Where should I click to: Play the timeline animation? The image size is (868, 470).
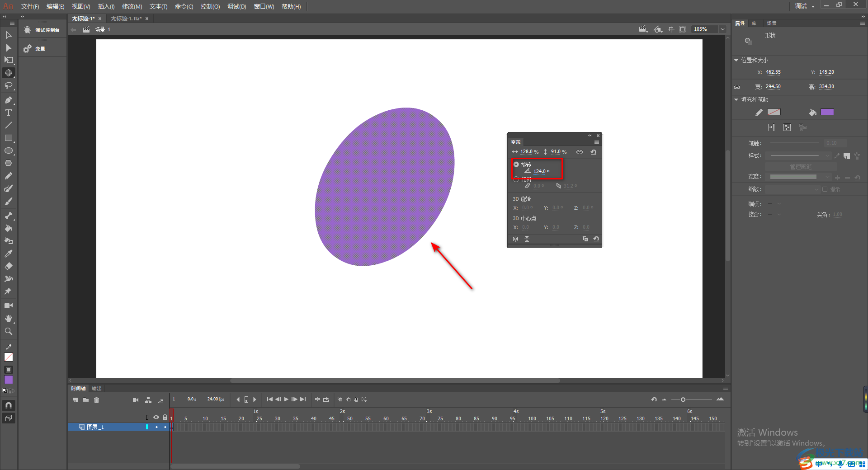(286, 399)
